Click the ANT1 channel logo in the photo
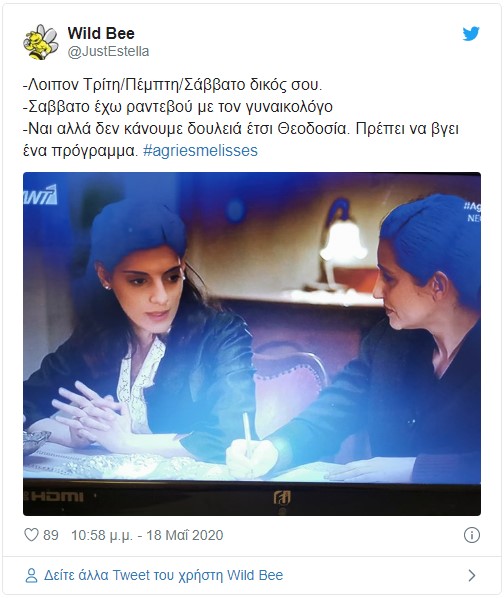 tap(40, 195)
